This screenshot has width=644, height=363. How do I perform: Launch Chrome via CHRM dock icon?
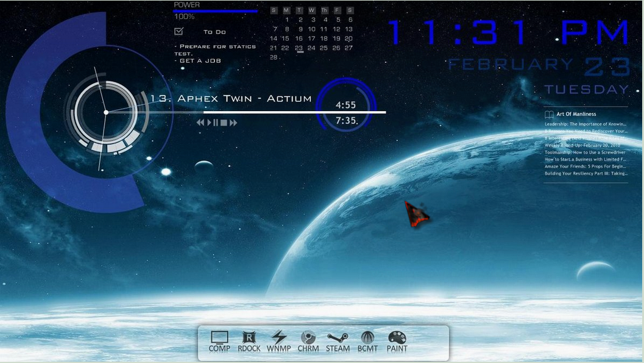[308, 341]
